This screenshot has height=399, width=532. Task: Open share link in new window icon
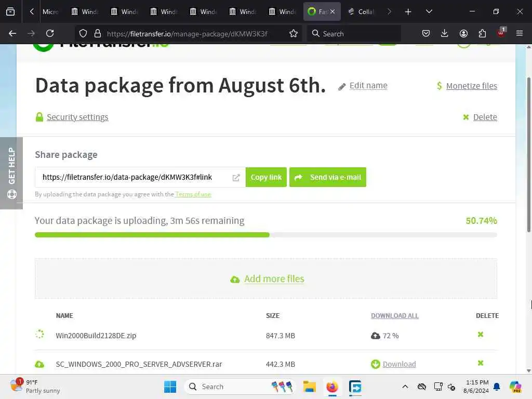pyautogui.click(x=236, y=178)
